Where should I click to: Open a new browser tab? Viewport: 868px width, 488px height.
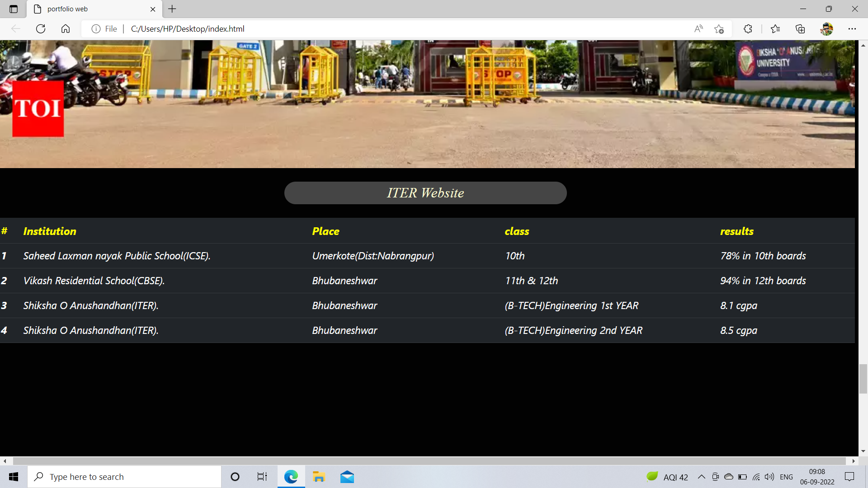click(x=172, y=9)
